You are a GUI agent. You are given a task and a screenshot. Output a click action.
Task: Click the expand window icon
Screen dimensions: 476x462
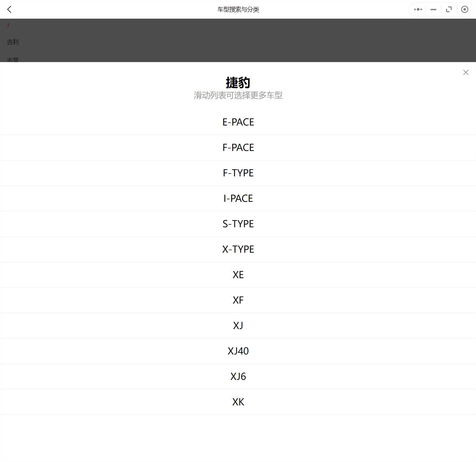coord(449,9)
